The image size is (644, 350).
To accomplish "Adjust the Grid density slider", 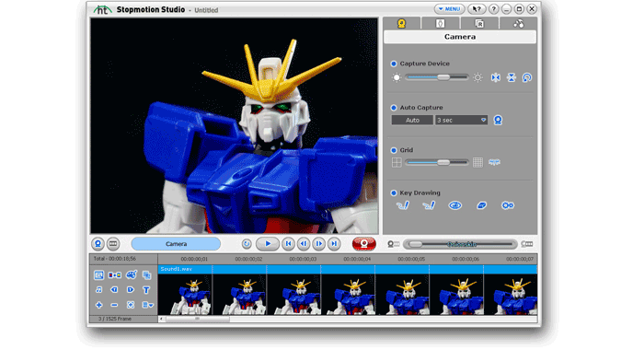I will (x=437, y=162).
